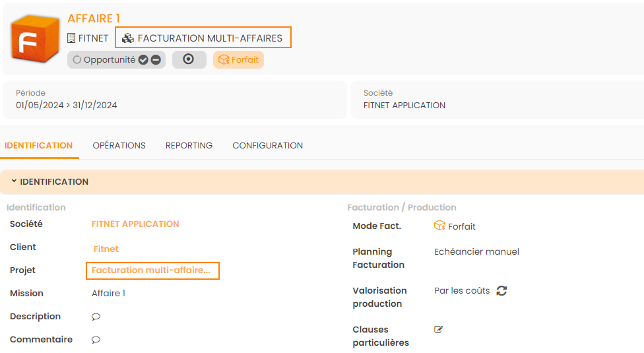This screenshot has height=353, width=644.
Task: Collapse the IDENTIFICATION section
Action: [14, 181]
